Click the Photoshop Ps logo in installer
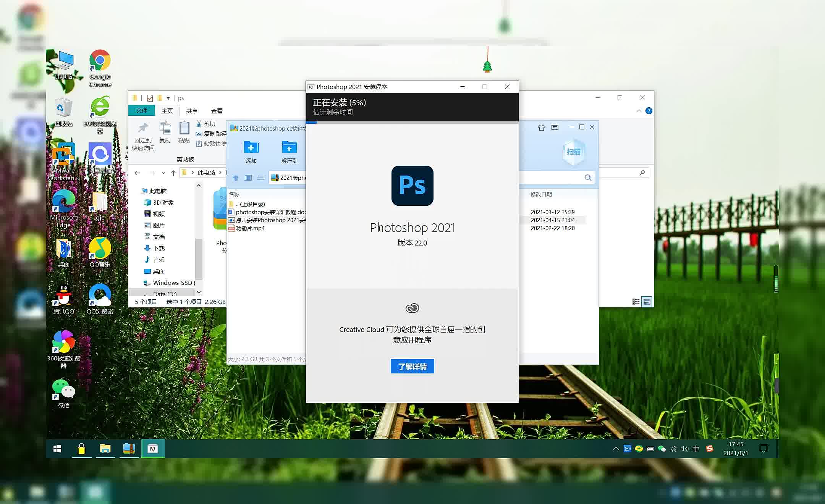The width and height of the screenshot is (825, 504). (412, 186)
